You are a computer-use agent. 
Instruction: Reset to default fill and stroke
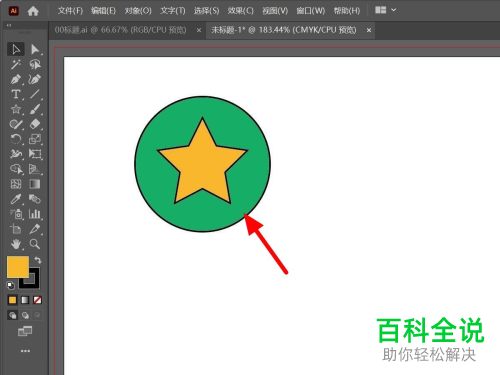pos(11,285)
